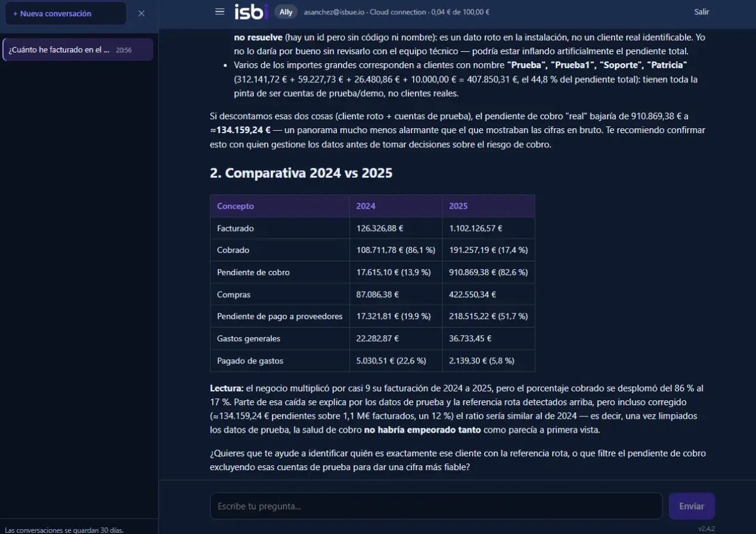Log out with Salir
This screenshot has height=534, width=756.
coord(702,12)
